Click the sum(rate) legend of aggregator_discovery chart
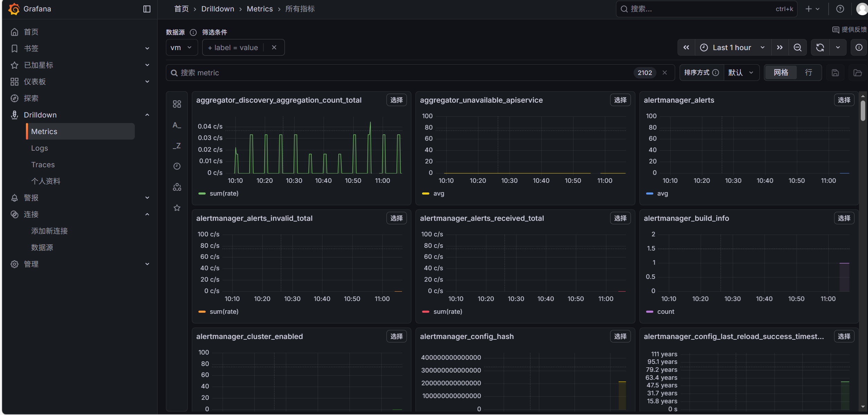Image resolution: width=868 pixels, height=415 pixels. tap(224, 194)
